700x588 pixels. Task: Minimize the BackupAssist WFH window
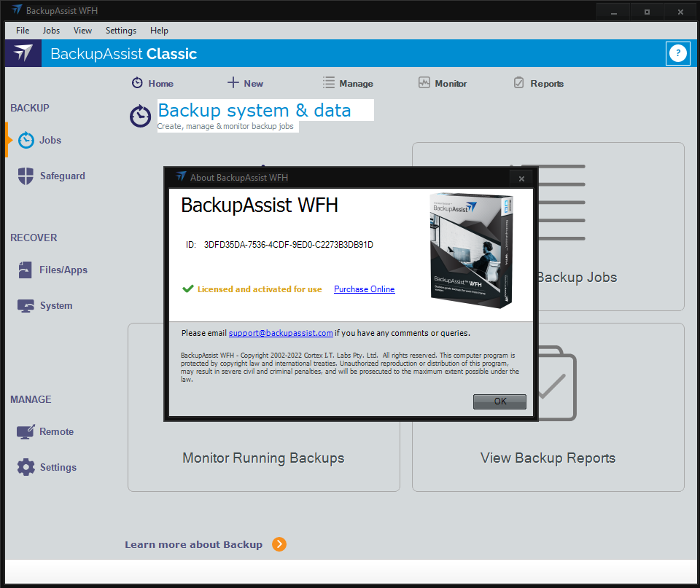point(614,12)
